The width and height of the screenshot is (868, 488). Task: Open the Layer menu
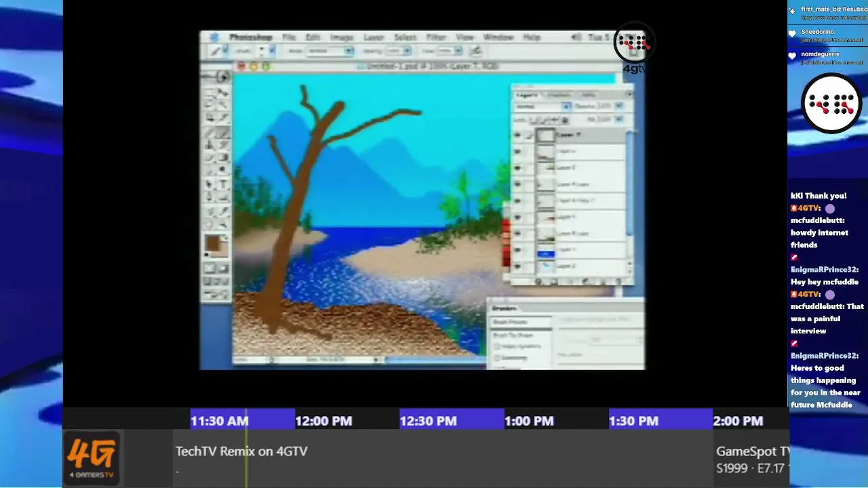[374, 37]
